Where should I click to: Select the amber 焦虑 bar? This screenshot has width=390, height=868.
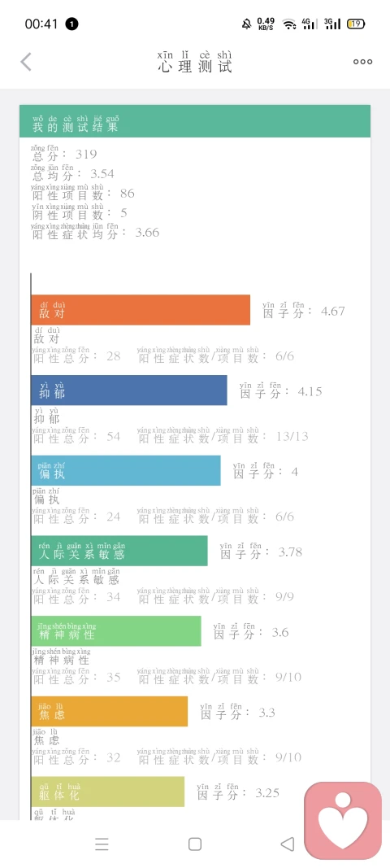(110, 711)
